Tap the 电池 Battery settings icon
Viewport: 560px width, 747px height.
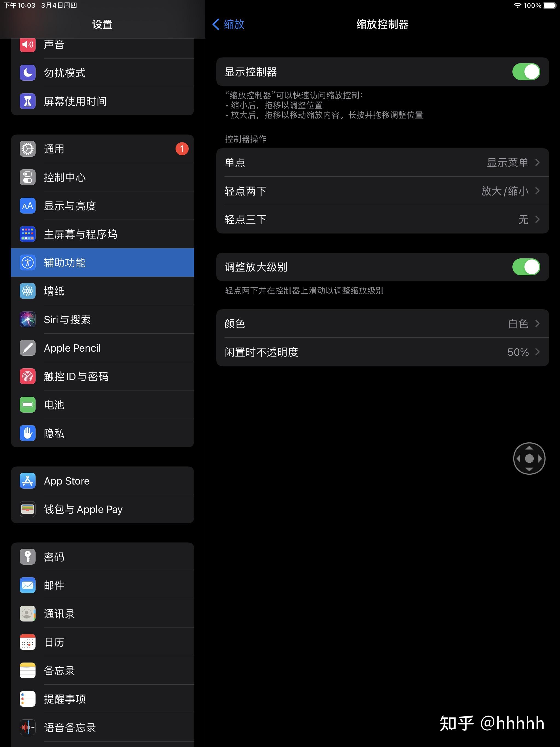click(x=28, y=405)
